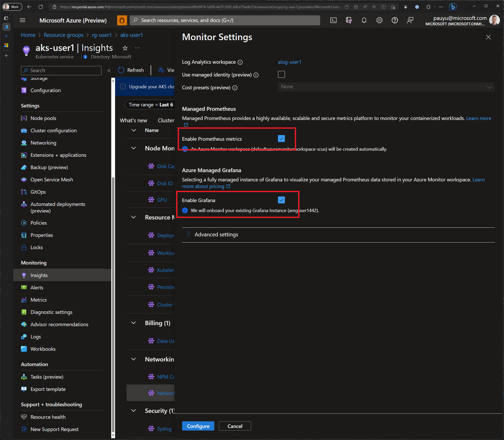Open the browser Work profile button
The image size is (504, 440).
coord(12,7)
